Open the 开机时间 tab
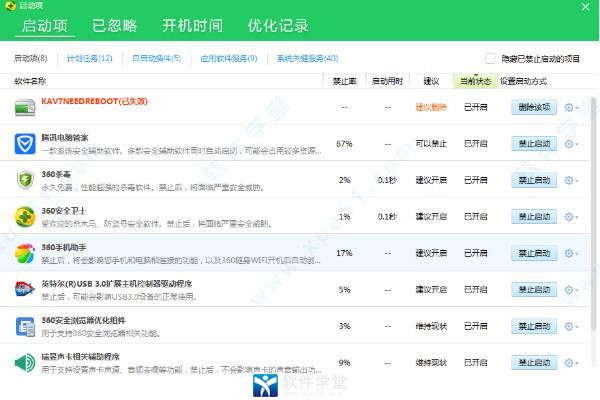Screen dimensions: 600x400 [192, 26]
